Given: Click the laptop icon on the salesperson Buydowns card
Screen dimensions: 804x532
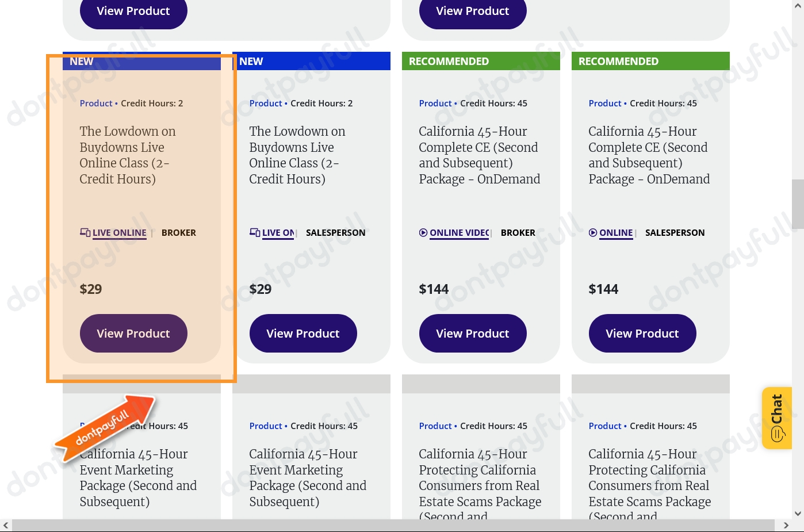Looking at the screenshot, I should (x=255, y=232).
